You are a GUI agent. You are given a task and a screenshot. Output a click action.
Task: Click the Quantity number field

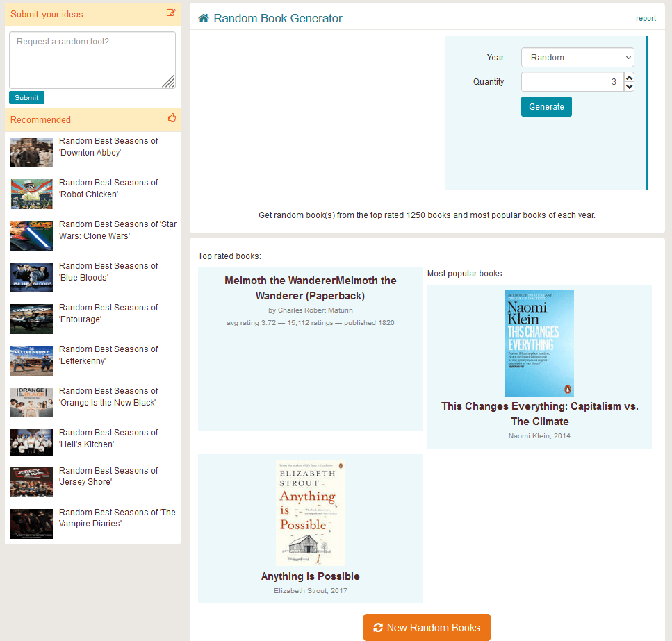(x=572, y=82)
